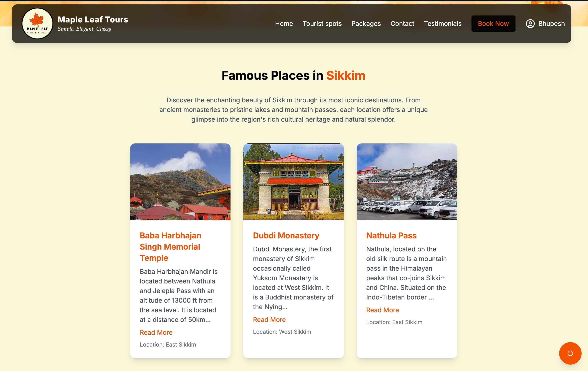Click the Book Now button
588x371 pixels.
pos(493,24)
